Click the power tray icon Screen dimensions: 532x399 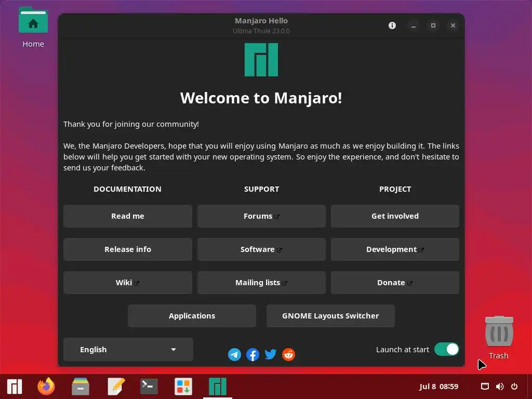(x=514, y=387)
